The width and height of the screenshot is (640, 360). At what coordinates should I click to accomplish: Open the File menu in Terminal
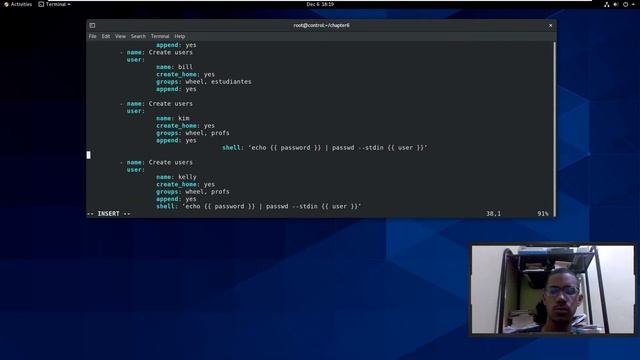tap(93, 36)
